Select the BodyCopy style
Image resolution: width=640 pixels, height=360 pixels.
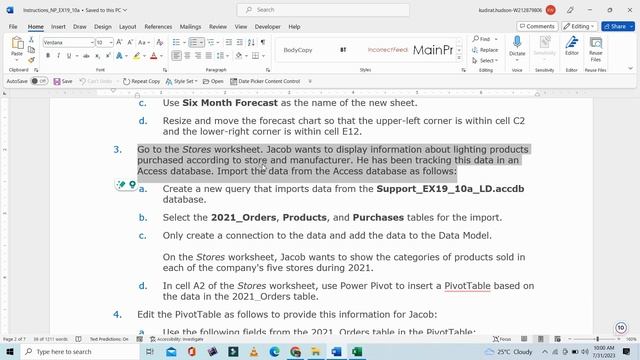[x=298, y=50]
